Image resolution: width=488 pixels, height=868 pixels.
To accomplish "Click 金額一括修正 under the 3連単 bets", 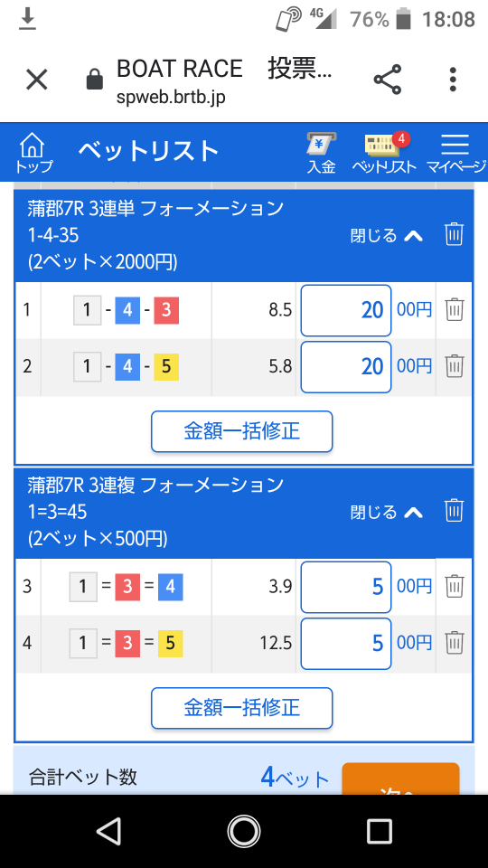I will point(242,431).
